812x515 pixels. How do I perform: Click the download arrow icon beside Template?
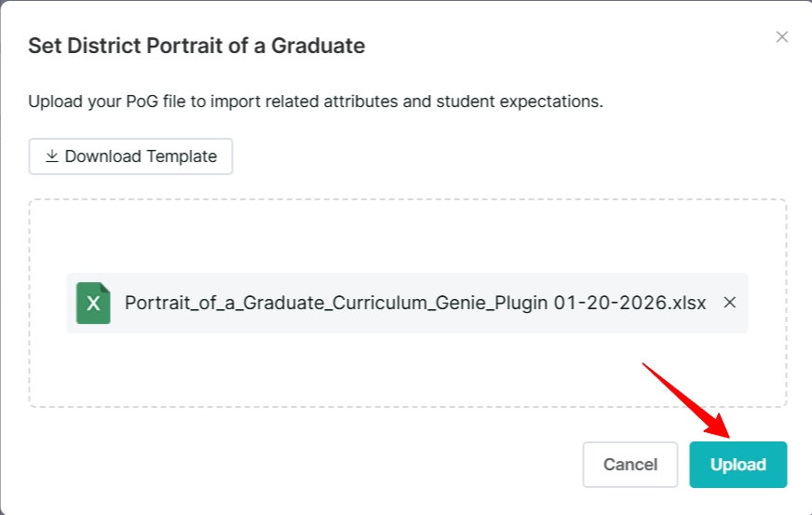pyautogui.click(x=52, y=156)
